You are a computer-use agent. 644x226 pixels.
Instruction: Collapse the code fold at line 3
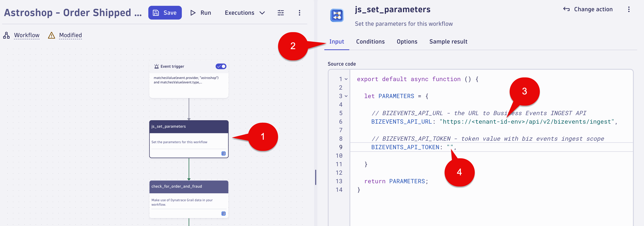346,96
